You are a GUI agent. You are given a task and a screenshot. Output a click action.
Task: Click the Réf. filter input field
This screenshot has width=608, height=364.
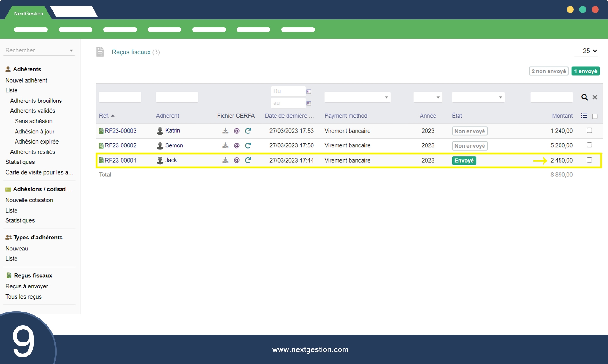coord(120,97)
